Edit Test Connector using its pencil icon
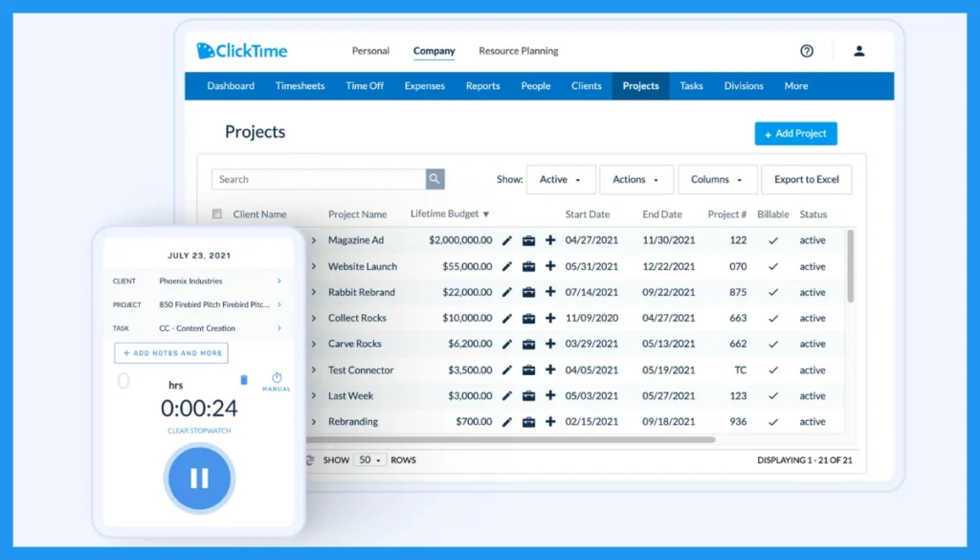980x560 pixels. [507, 370]
